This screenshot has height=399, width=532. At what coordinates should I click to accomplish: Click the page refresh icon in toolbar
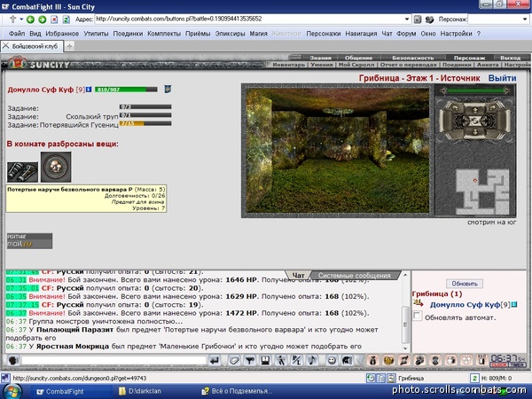tap(66, 20)
